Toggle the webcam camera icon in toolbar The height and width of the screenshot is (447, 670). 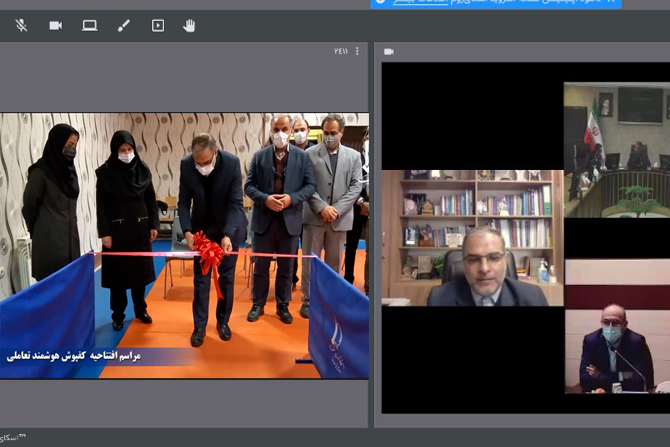point(56,26)
